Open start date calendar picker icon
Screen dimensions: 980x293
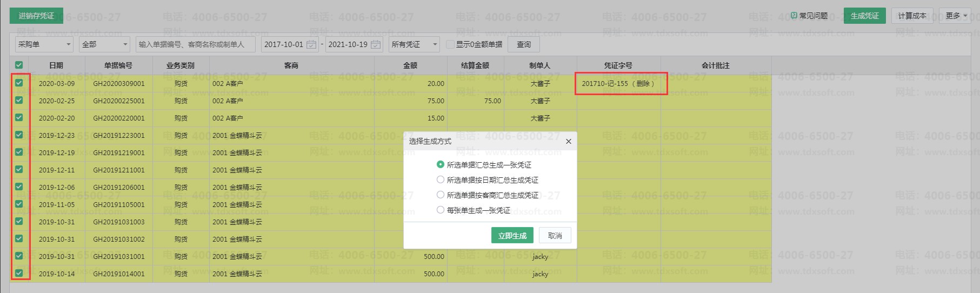coord(311,45)
